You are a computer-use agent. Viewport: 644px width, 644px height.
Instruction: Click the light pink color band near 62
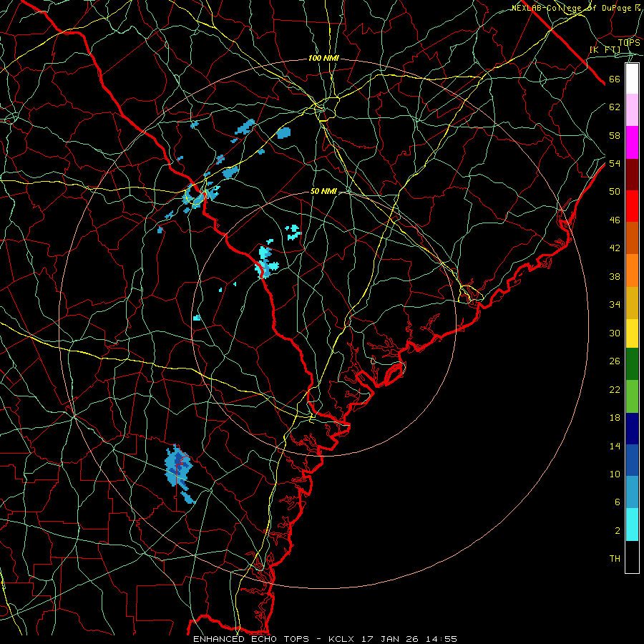[632, 110]
